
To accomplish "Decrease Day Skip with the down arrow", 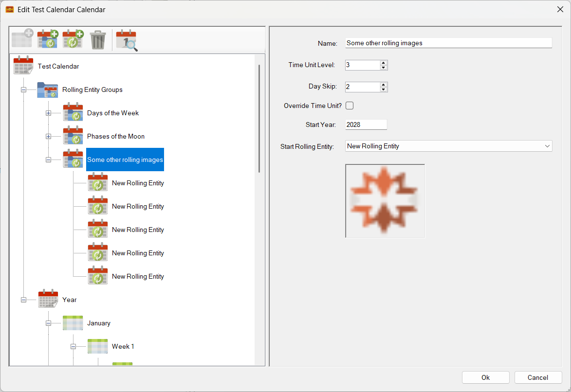I will (384, 89).
